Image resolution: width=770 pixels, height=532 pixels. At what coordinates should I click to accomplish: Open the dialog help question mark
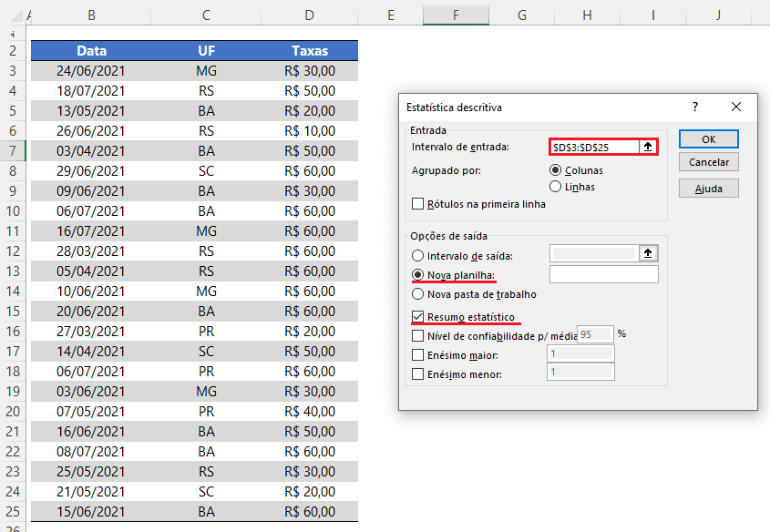coord(695,107)
